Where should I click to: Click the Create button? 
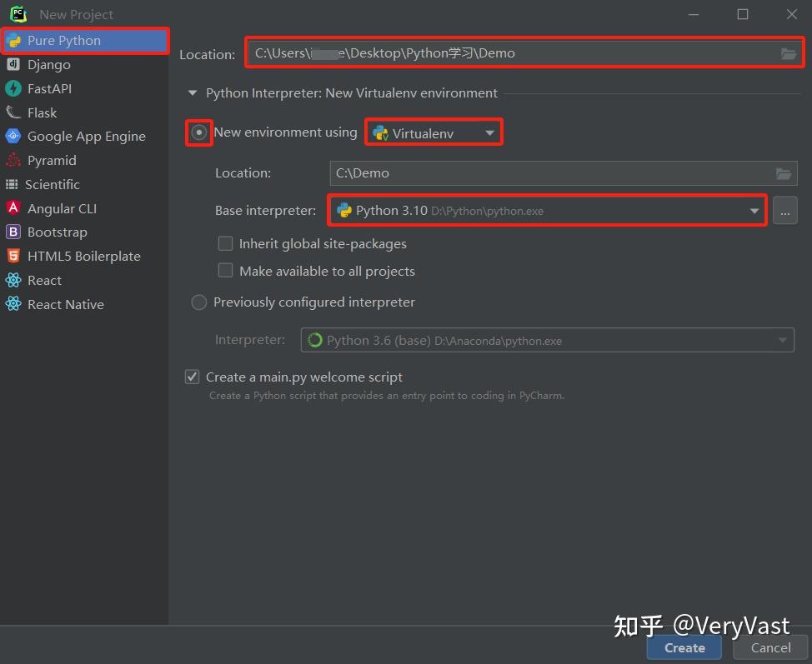pos(684,647)
